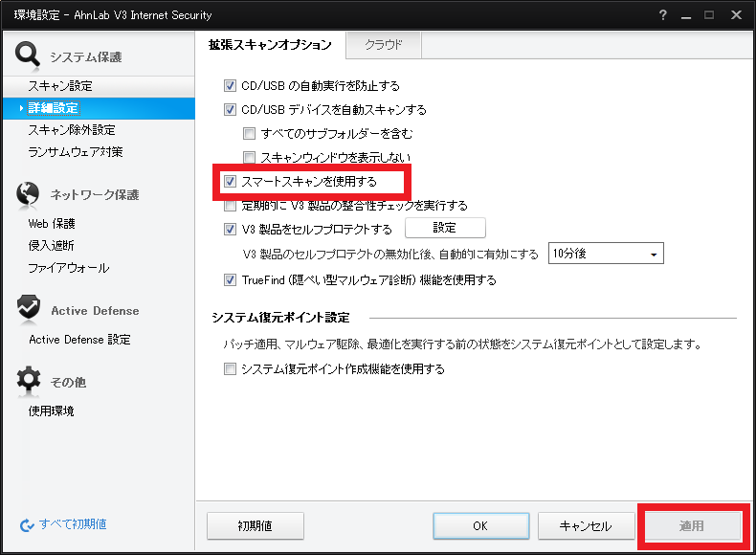Open help with the question mark icon
This screenshot has width=756, height=555.
pos(663,15)
